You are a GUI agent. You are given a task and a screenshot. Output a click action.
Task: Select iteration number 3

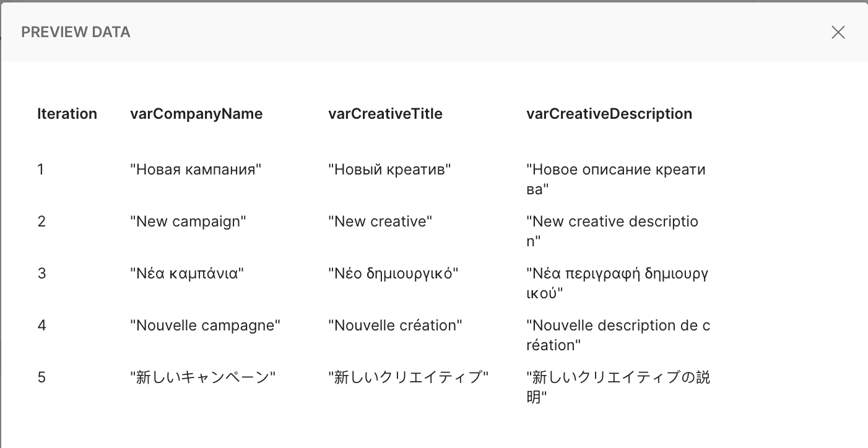pyautogui.click(x=41, y=274)
